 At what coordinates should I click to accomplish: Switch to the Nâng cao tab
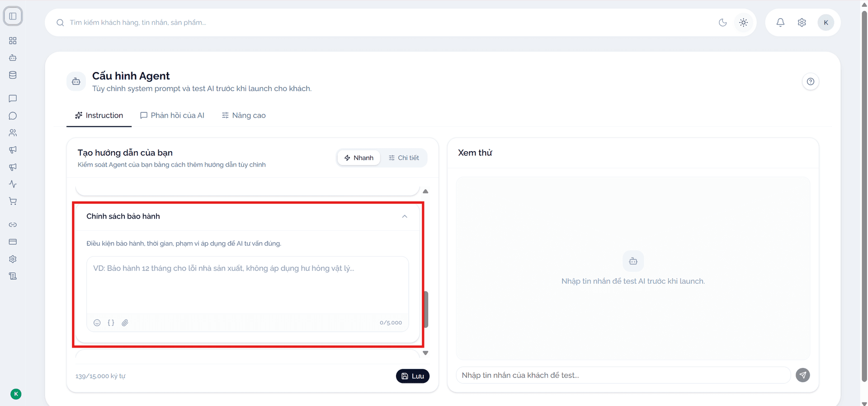(x=244, y=115)
